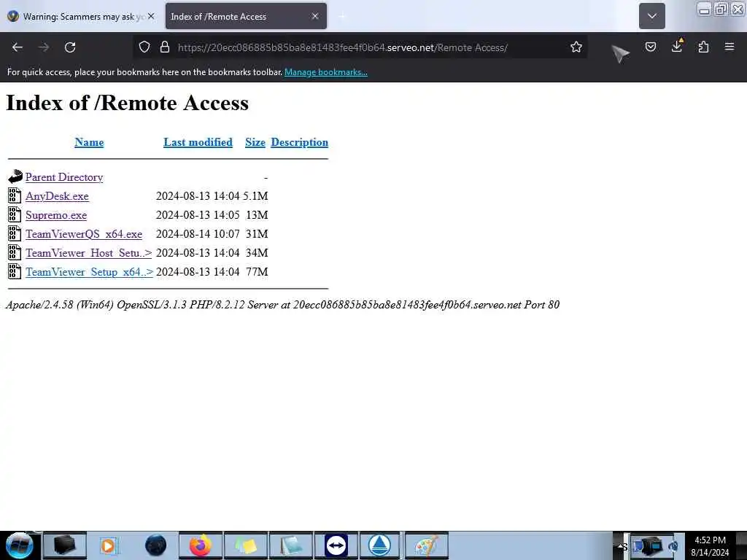Open the Pocket save icon

[650, 47]
